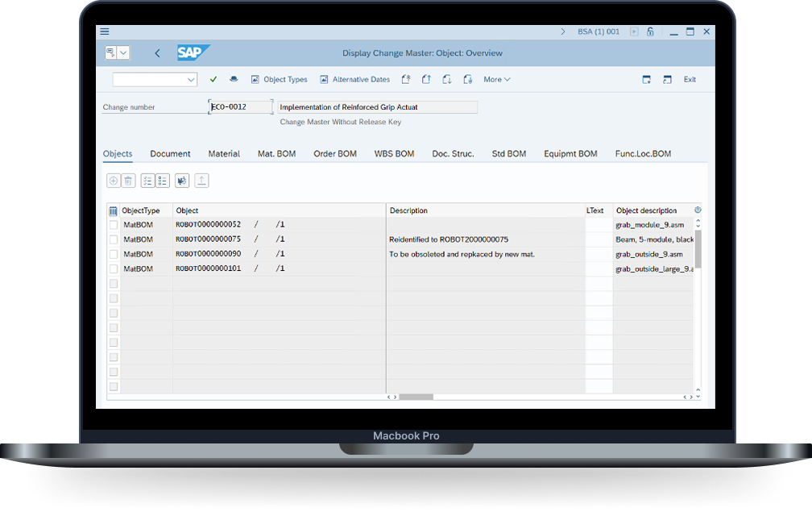The height and width of the screenshot is (512, 812).
Task: Click the add row plus icon
Action: point(114,181)
